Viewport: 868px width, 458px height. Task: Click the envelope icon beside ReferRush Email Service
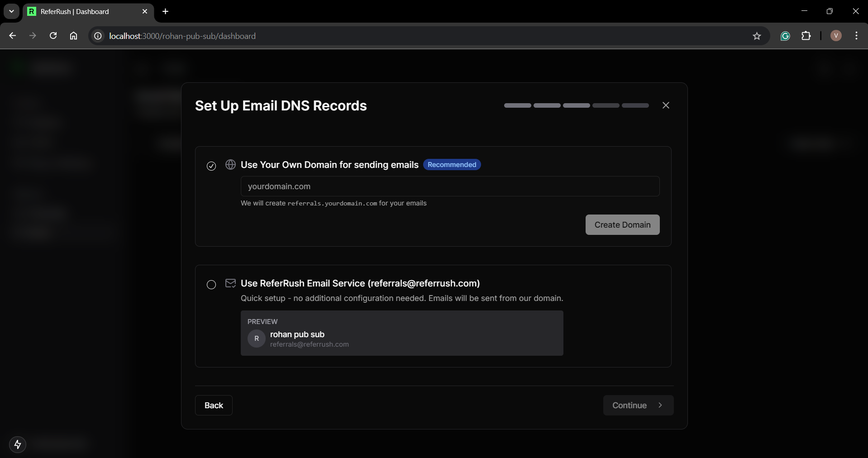(230, 283)
